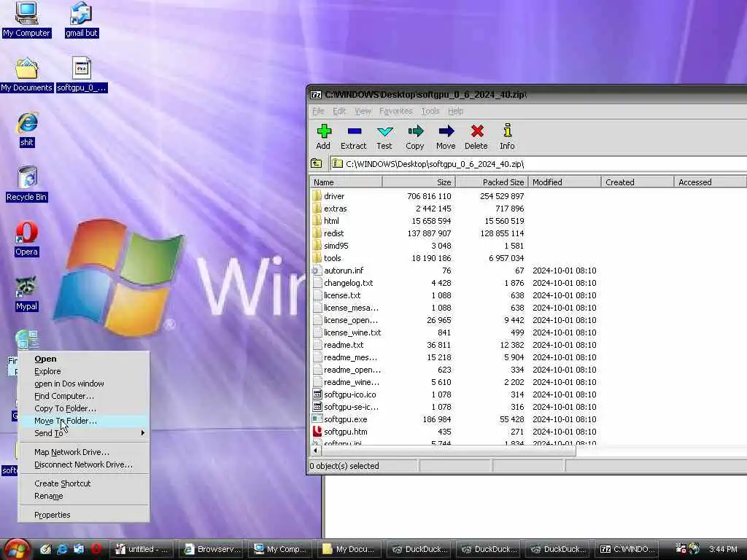Screen dimensions: 747x560
Task: Click the Copy arrow toolbar icon
Action: [415, 131]
